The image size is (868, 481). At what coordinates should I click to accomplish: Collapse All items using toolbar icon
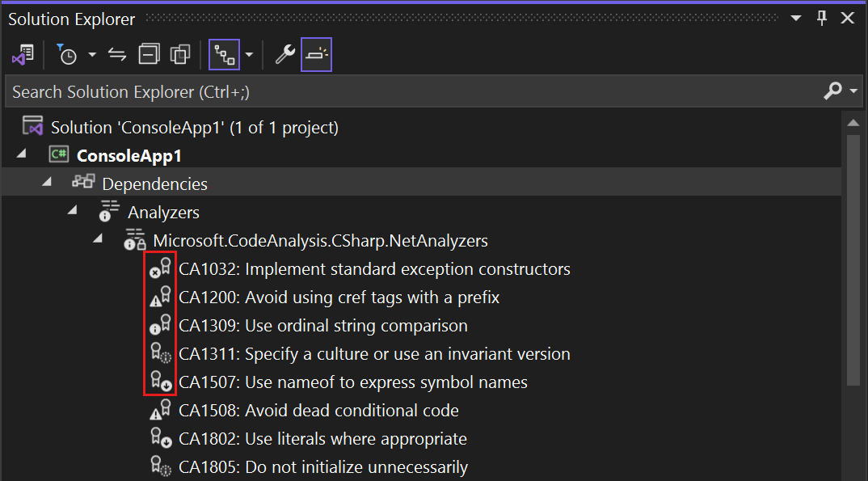(149, 54)
